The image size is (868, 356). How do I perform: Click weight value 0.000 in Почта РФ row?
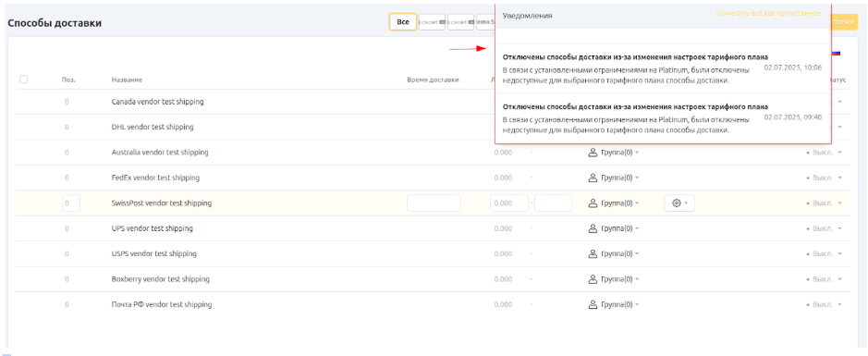point(503,304)
